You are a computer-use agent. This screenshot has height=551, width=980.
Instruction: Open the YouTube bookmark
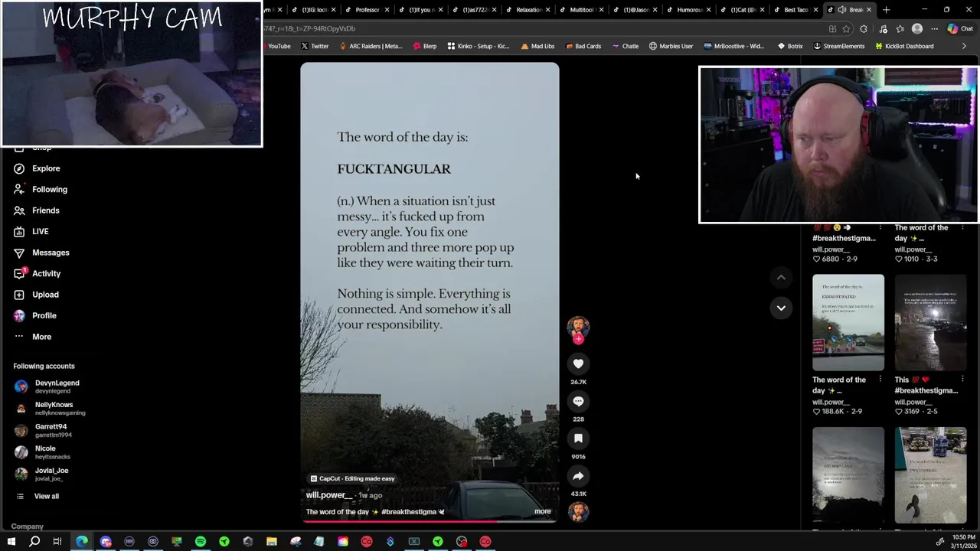tap(278, 46)
